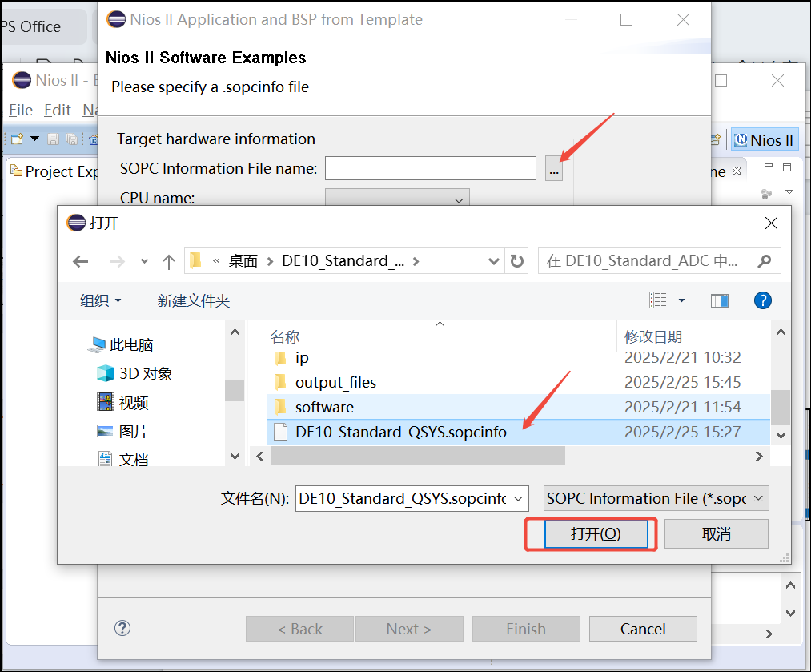Switch to the WPS Office window tab
Screen dimensions: 811x672
click(x=43, y=26)
